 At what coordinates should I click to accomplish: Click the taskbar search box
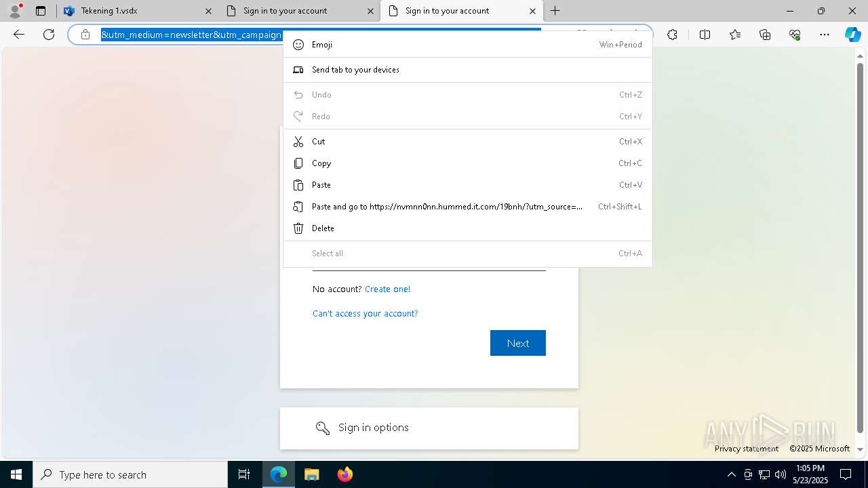130,474
